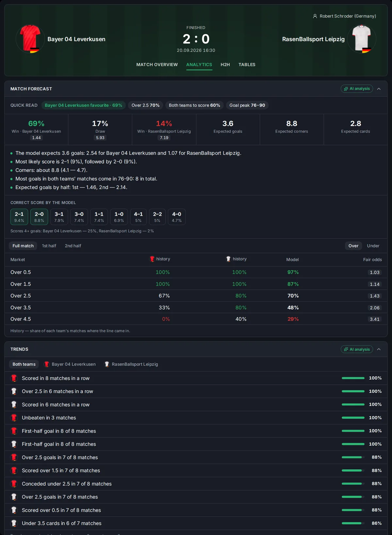Click progress bar on Under 3.5 cards row
Image resolution: width=392 pixels, height=535 pixels.
pos(353,523)
